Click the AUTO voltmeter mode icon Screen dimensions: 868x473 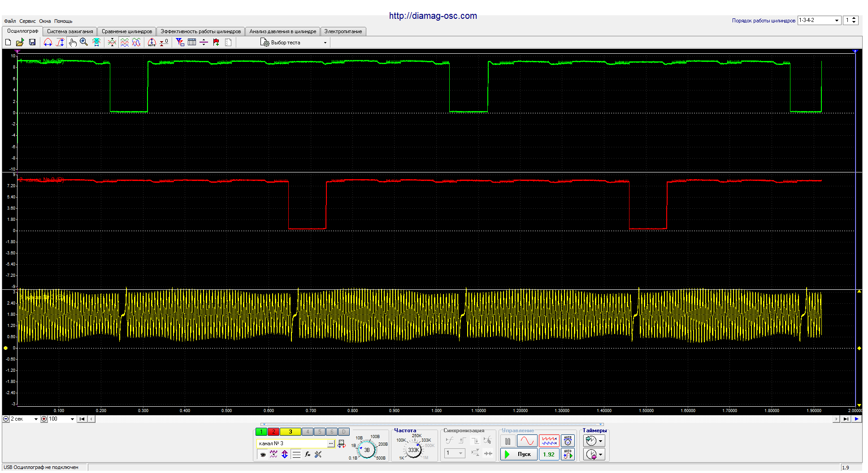(568, 441)
